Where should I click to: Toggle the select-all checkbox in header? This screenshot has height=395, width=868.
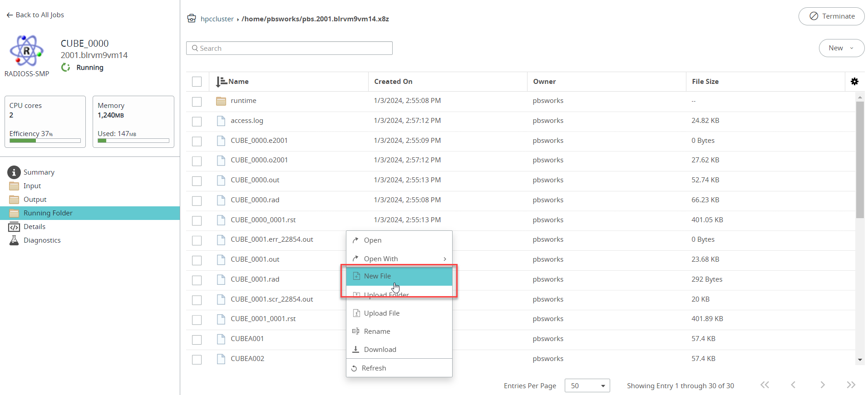(x=197, y=82)
